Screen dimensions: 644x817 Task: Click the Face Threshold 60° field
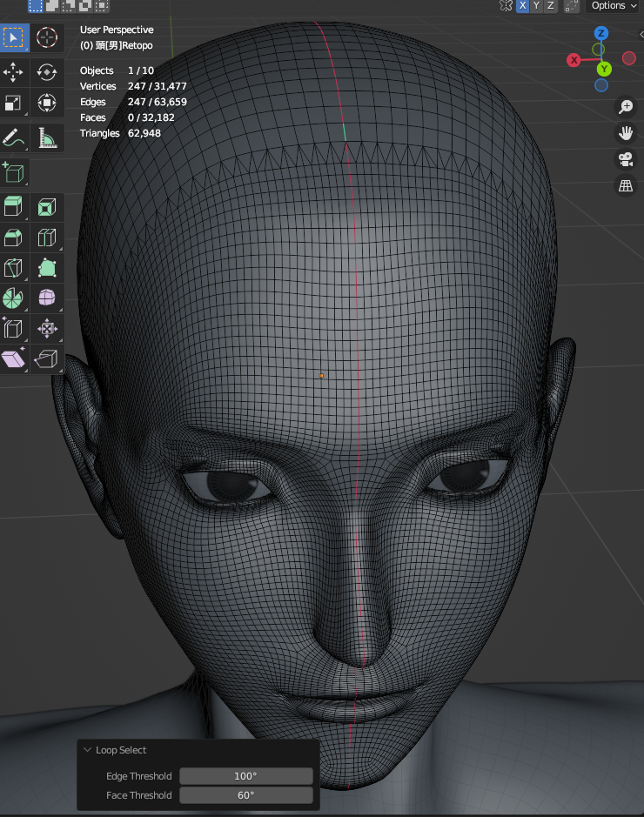[246, 795]
